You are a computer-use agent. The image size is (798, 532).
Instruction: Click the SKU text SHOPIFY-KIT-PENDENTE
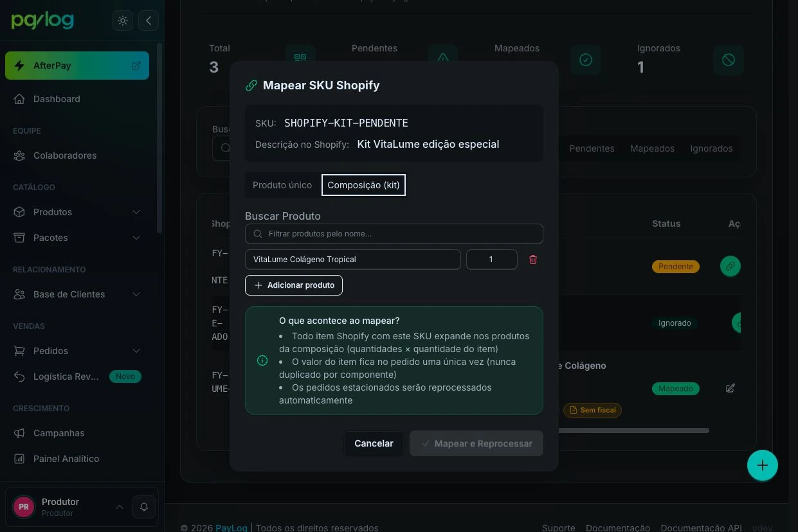point(346,123)
